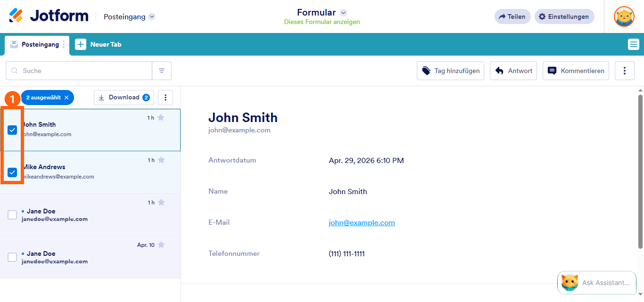This screenshot has width=644, height=302.
Task: Click the Antwort reply button
Action: [513, 71]
